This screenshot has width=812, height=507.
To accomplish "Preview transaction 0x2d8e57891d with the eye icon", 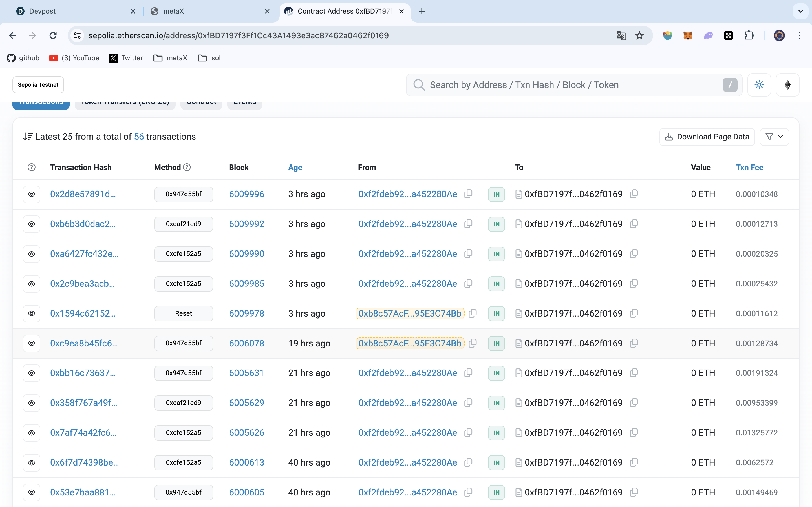I will coord(32,194).
